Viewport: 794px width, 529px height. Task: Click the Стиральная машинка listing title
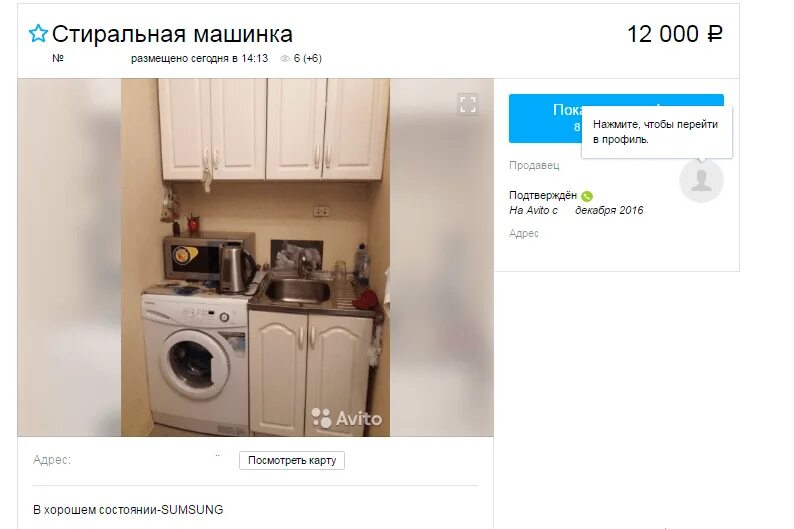[x=172, y=34]
